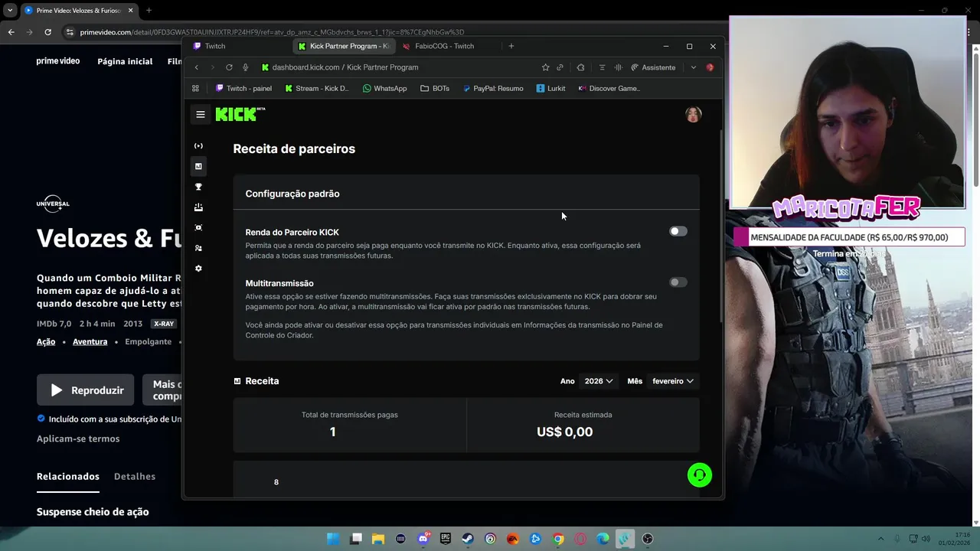The height and width of the screenshot is (551, 980).
Task: Open the profile avatar menu in Kick
Action: (694, 114)
